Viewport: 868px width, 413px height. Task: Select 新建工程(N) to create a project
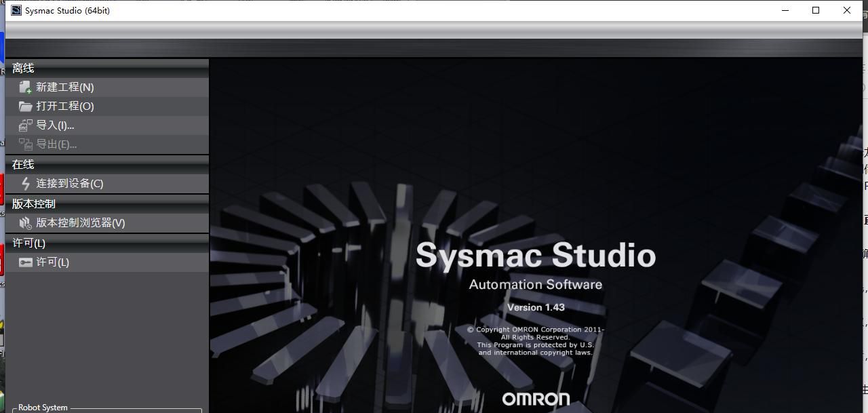pos(107,87)
